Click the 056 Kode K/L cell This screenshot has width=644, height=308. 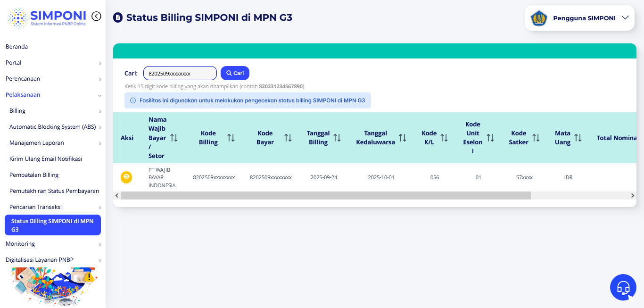(x=435, y=177)
